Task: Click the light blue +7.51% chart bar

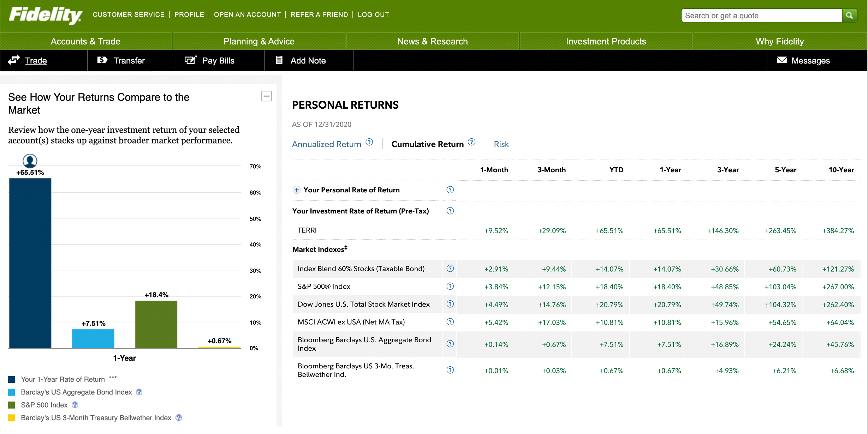Action: [x=93, y=339]
